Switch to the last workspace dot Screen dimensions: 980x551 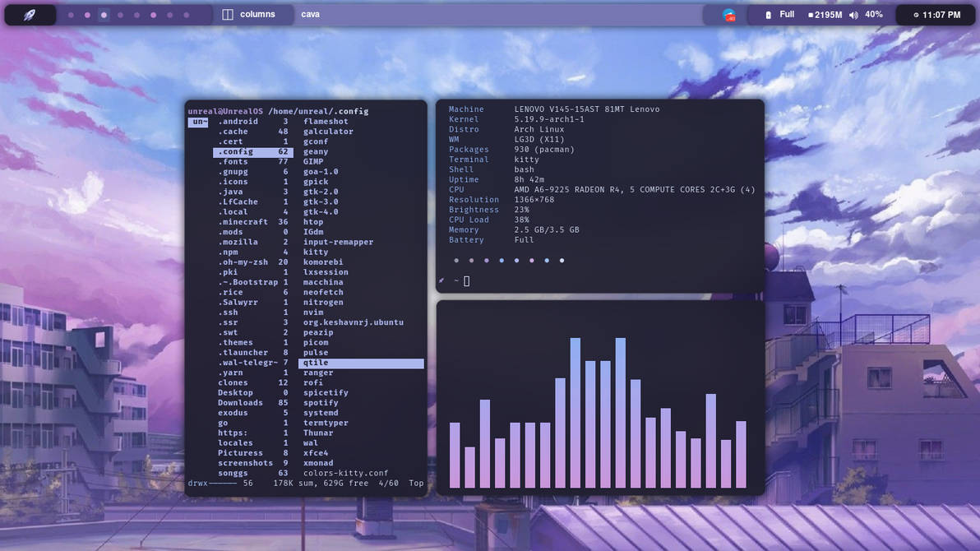(187, 14)
